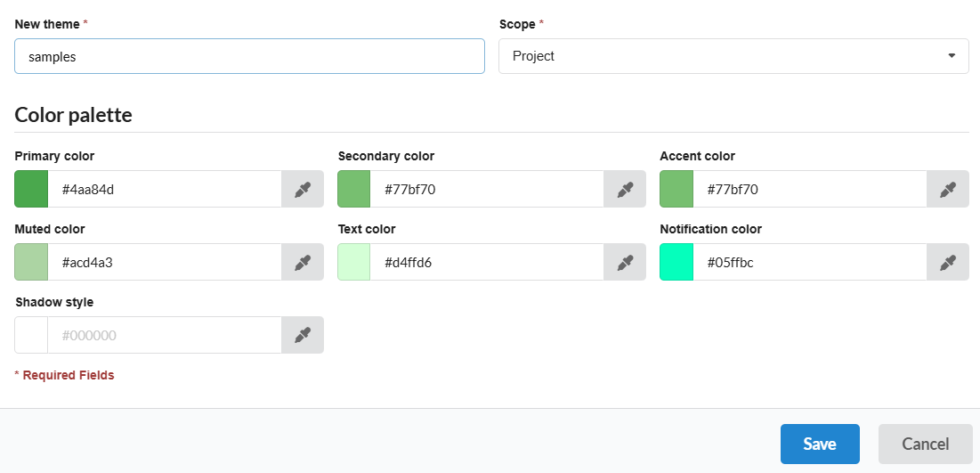Use the Text color eyedropper button
980x473 pixels.
[625, 262]
